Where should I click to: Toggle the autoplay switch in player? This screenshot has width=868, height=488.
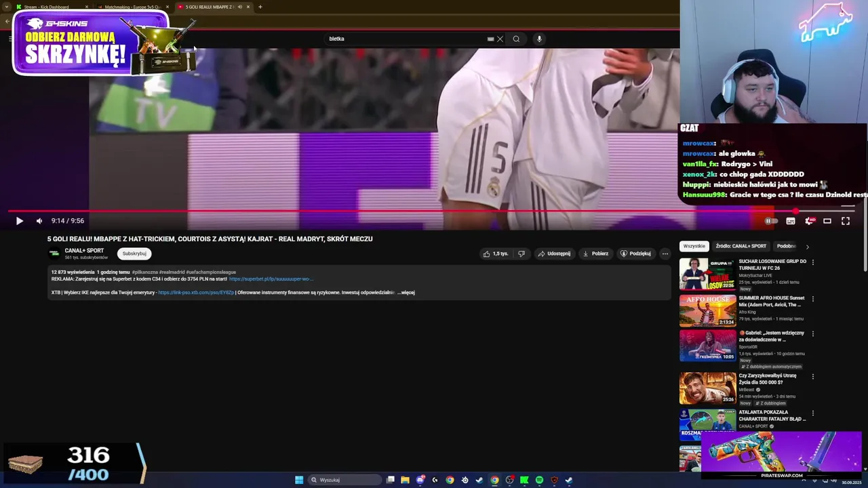click(x=771, y=220)
